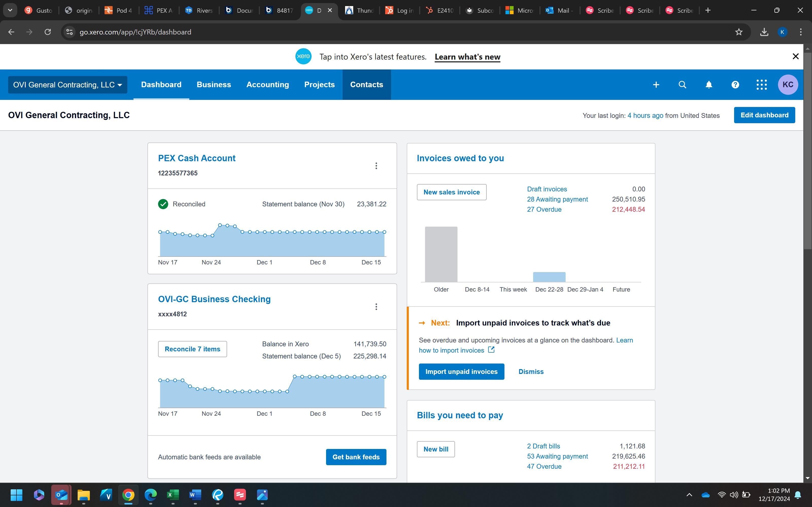
Task: Click the help question mark icon
Action: tap(735, 85)
